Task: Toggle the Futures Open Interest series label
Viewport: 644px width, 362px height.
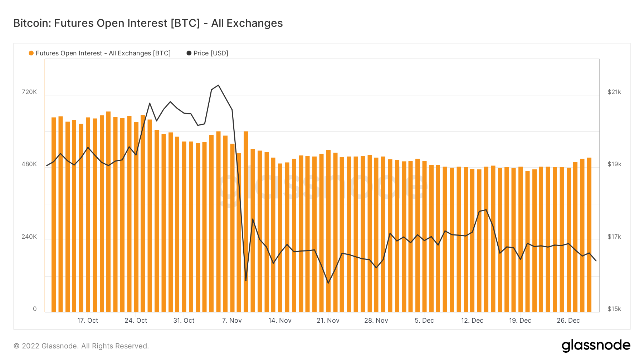Action: [103, 53]
